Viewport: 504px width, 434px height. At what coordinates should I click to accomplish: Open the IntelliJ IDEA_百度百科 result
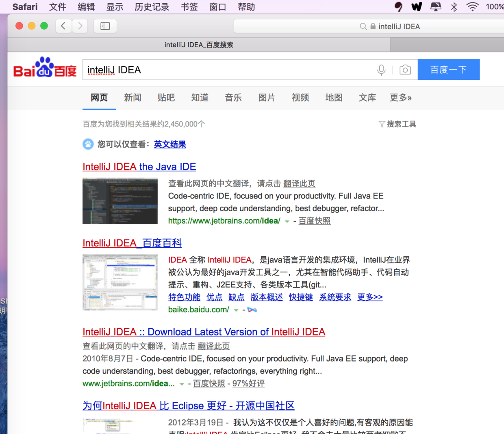132,243
